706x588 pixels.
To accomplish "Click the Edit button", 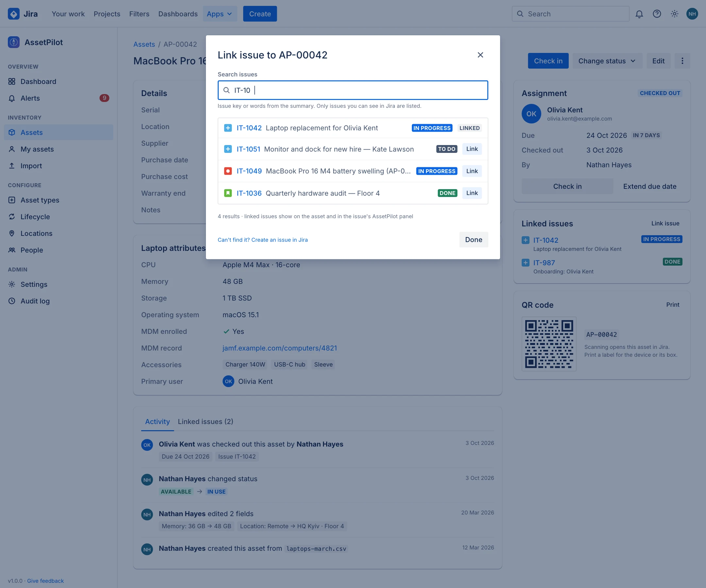I will coord(658,61).
